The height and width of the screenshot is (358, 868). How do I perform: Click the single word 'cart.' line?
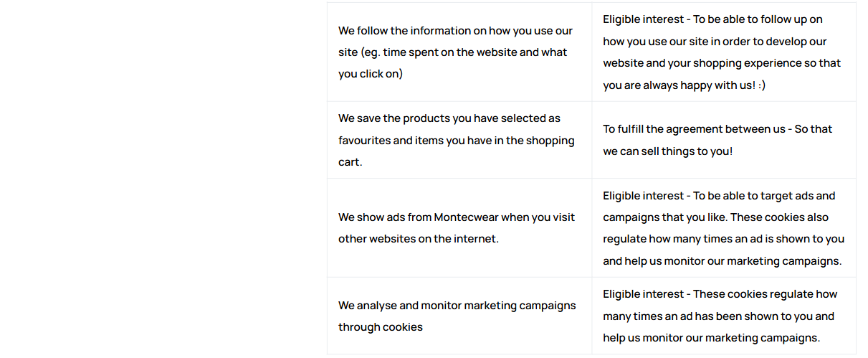coord(350,162)
